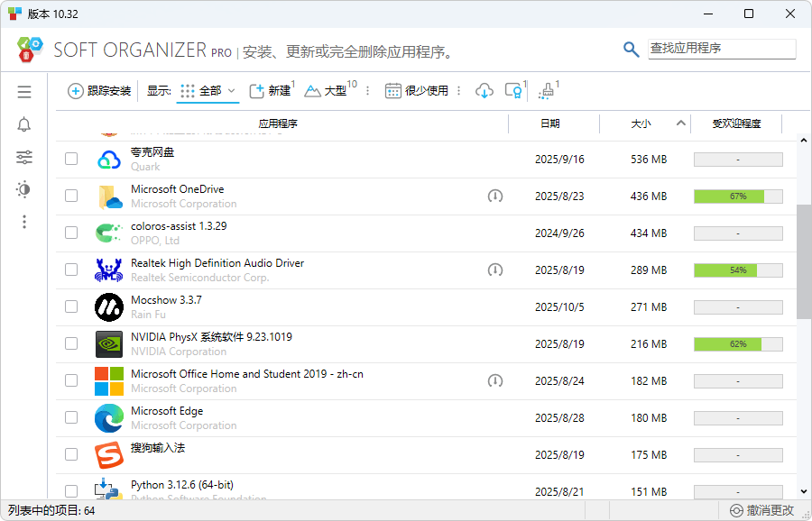Click in the 查找应用程序 search field
The image size is (812, 521).
pyautogui.click(x=722, y=49)
